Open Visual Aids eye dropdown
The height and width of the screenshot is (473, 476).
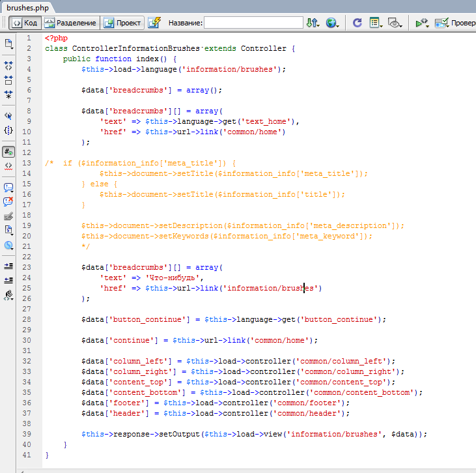pos(395,23)
